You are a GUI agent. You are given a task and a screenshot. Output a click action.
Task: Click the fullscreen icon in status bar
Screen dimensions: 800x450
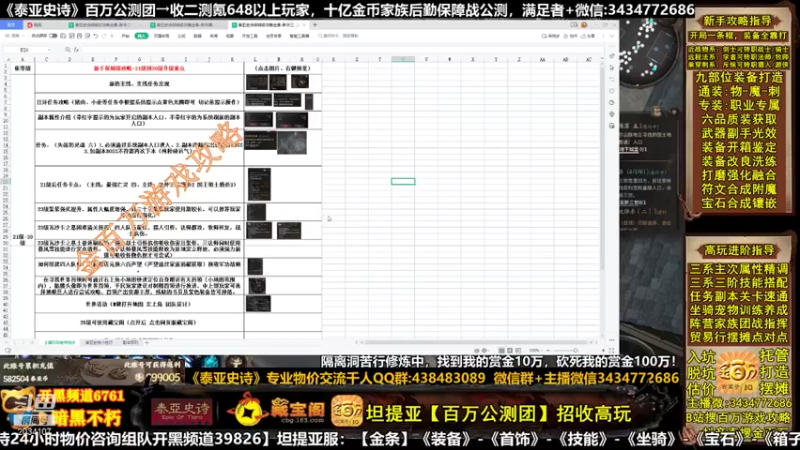[611, 351]
